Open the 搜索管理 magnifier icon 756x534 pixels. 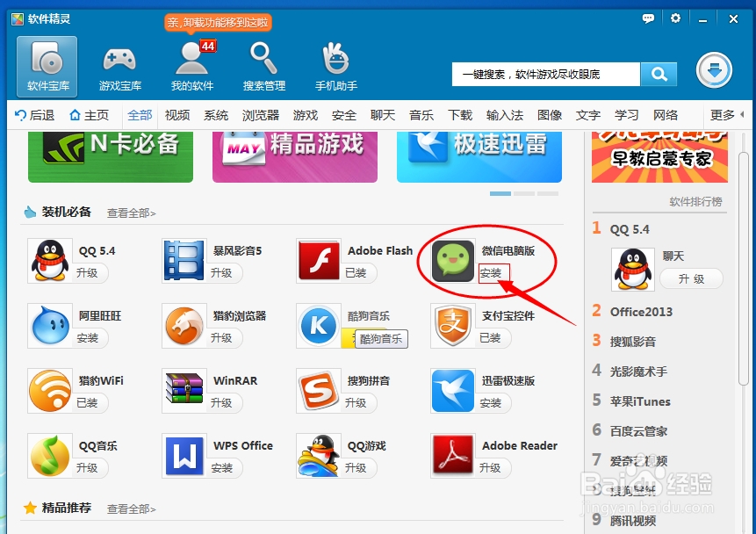click(263, 67)
